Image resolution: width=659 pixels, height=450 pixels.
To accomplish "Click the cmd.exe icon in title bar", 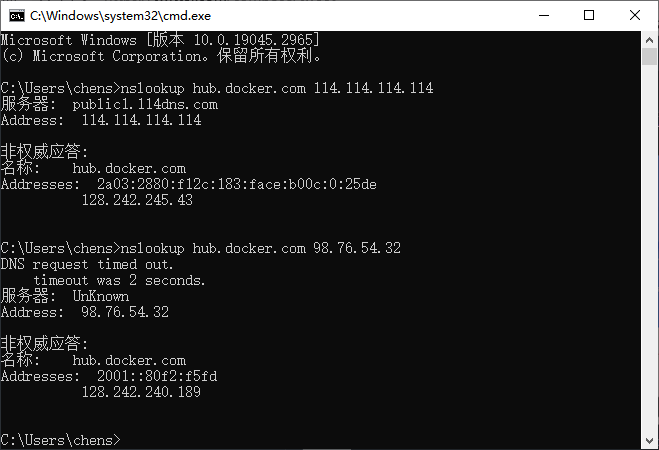I will tap(17, 16).
